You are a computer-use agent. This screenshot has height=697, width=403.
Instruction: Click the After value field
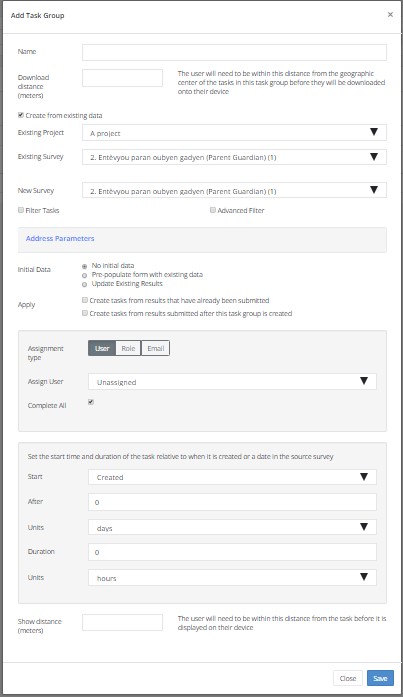tap(232, 502)
